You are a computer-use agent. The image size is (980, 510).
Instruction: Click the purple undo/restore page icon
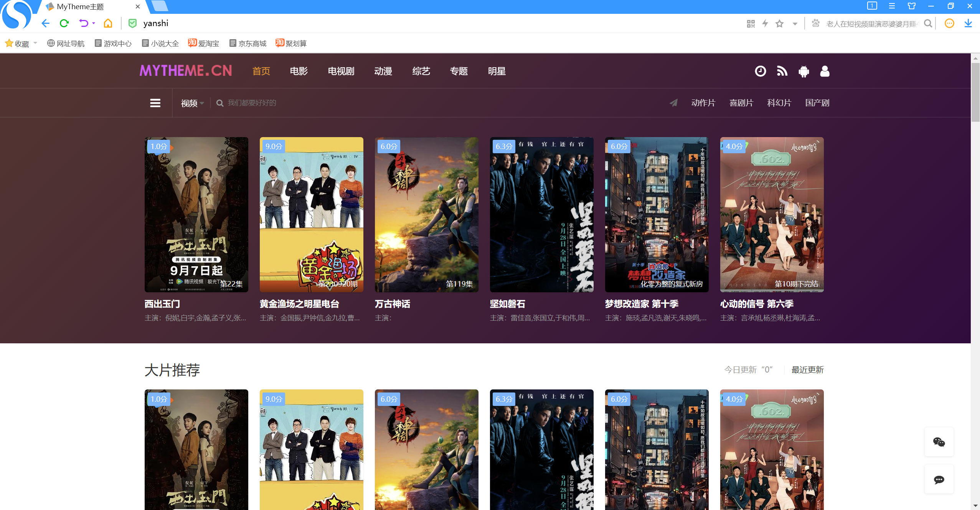click(84, 23)
